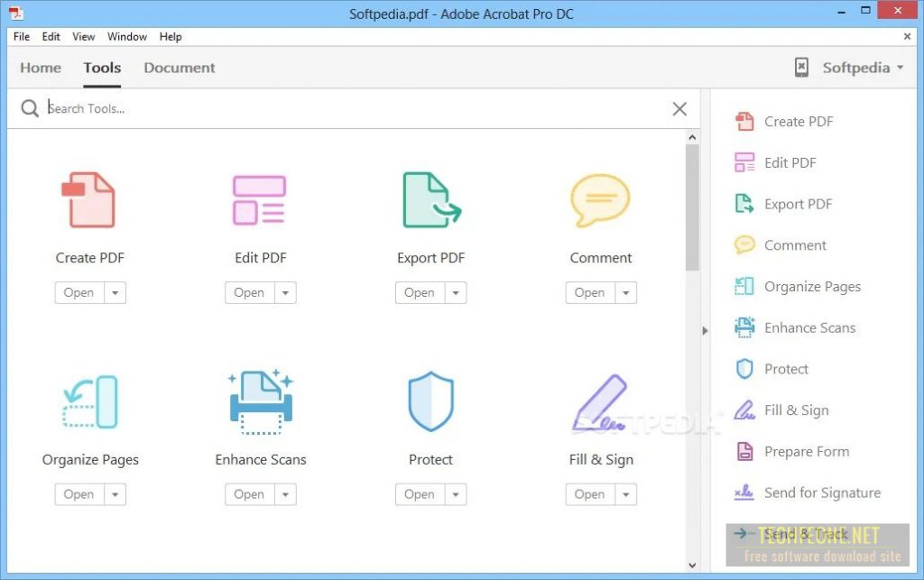This screenshot has width=924, height=580.
Task: Click Create PDF icon in right sidebar
Action: click(x=744, y=121)
